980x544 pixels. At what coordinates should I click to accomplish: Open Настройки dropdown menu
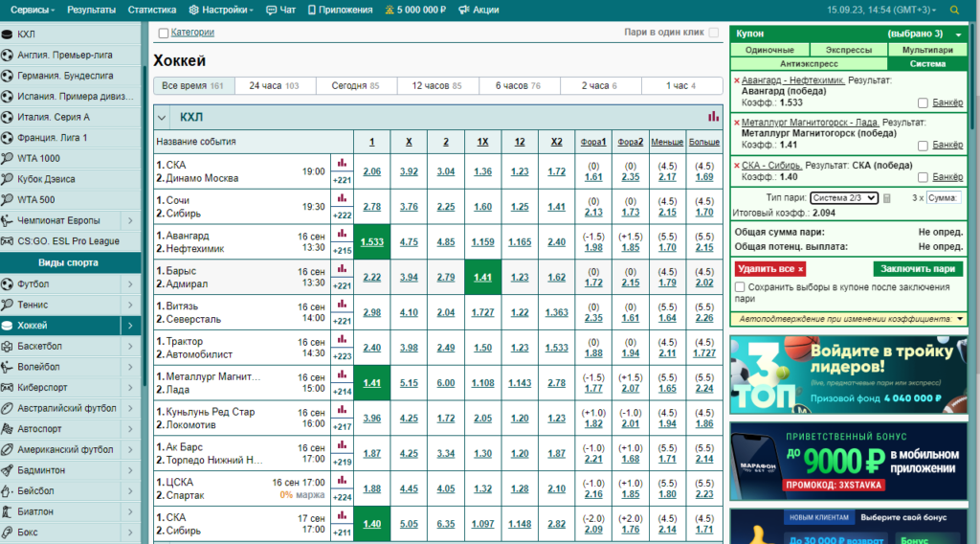[x=221, y=10]
